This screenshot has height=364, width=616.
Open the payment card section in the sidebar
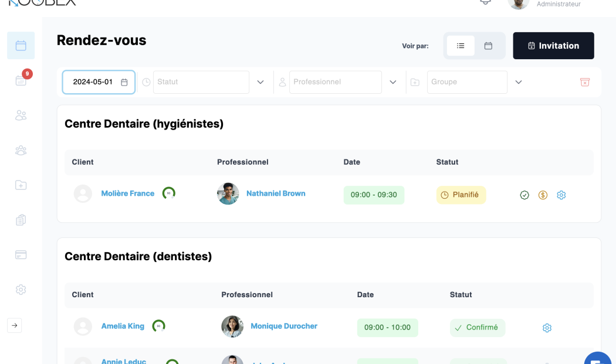21,255
